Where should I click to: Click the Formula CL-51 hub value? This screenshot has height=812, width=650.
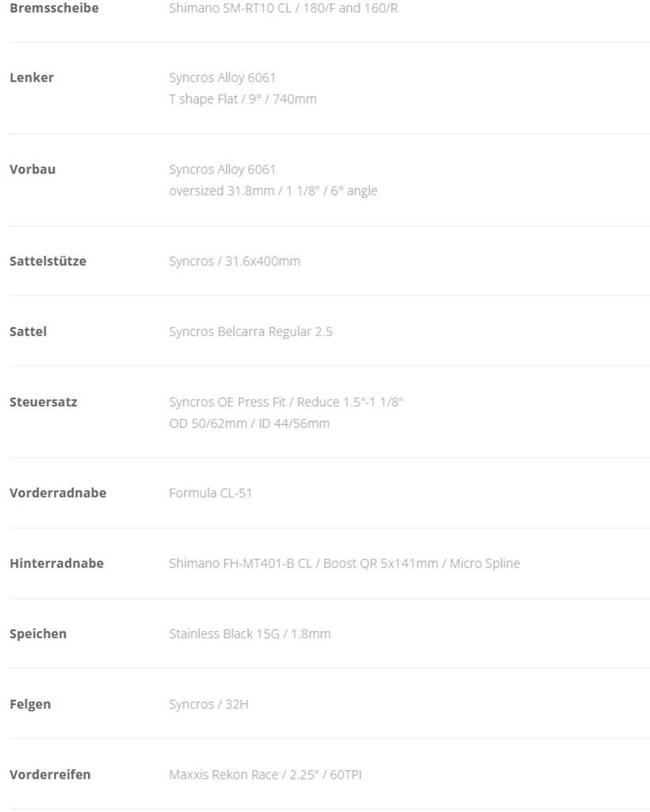210,493
